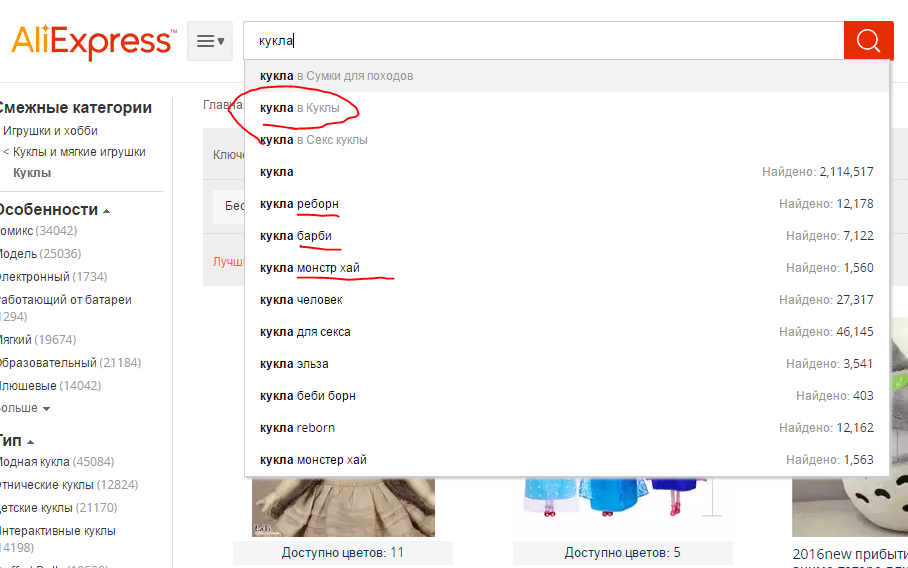Click Доступно цветов: 5 label
908x568 pixels.
point(623,553)
